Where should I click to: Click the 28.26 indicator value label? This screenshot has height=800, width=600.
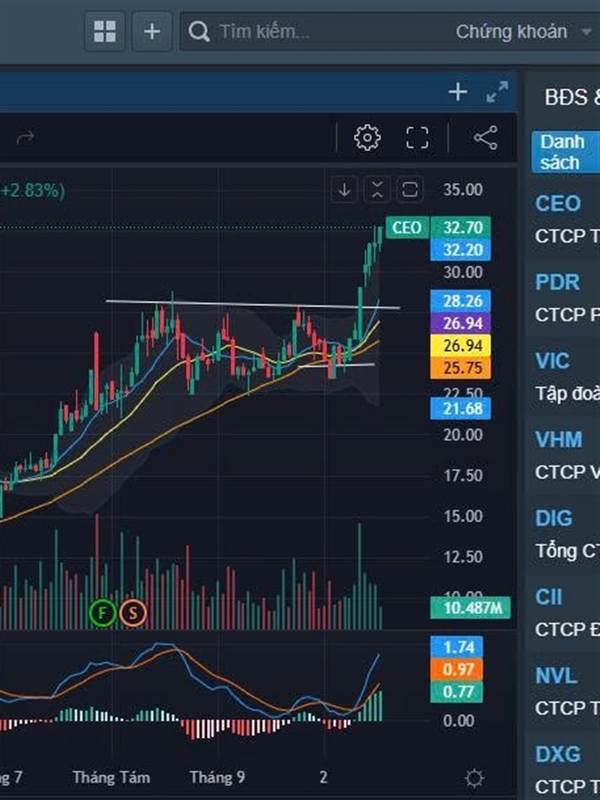pyautogui.click(x=461, y=301)
